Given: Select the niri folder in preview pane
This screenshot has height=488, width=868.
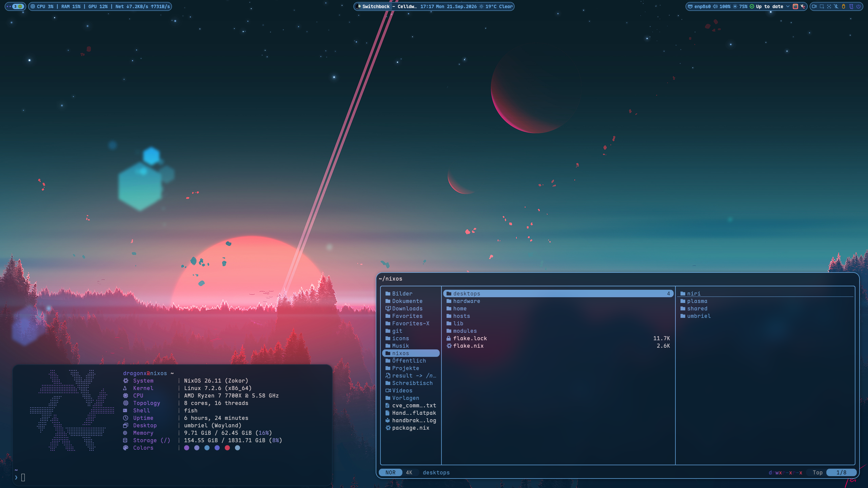Looking at the screenshot, I should point(765,293).
